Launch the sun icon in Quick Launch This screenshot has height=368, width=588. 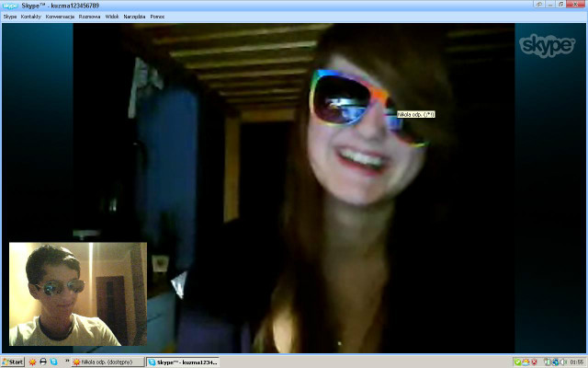click(33, 362)
